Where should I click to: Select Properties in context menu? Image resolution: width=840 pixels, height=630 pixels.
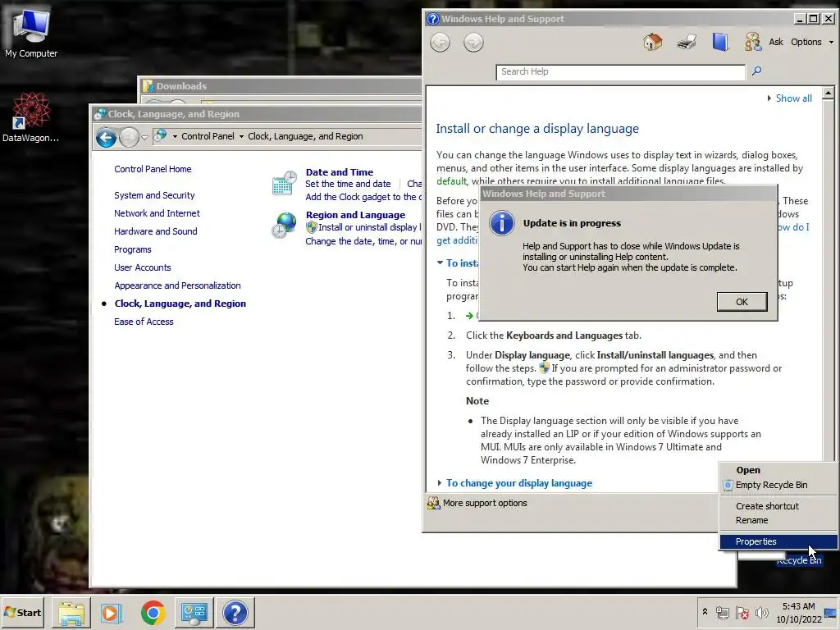[778, 541]
